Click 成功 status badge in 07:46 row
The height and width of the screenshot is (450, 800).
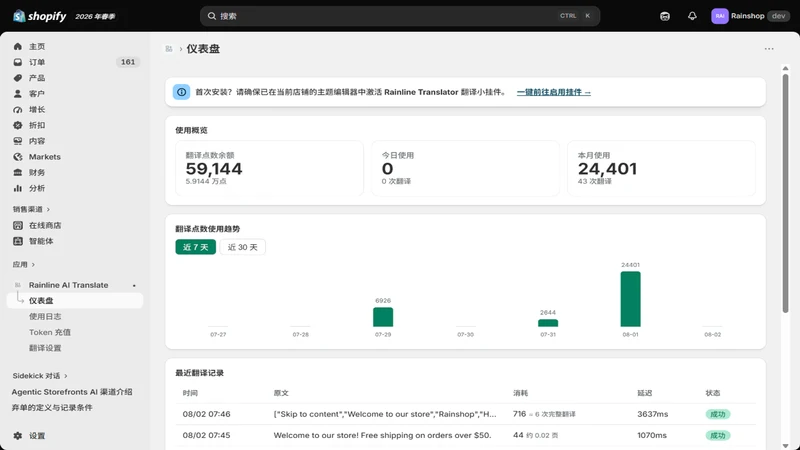pyautogui.click(x=718, y=414)
